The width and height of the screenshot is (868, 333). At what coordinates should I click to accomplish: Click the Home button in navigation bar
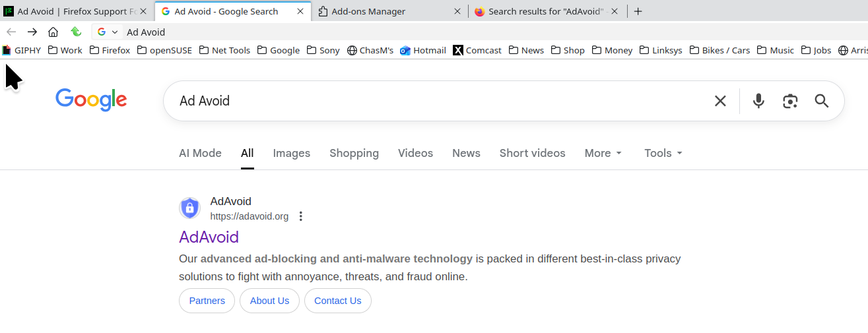(53, 32)
